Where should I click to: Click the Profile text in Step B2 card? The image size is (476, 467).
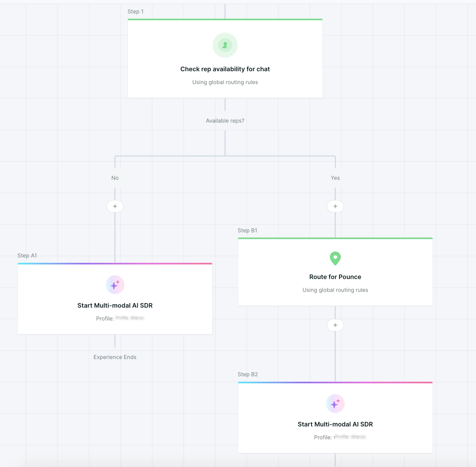pyautogui.click(x=340, y=437)
